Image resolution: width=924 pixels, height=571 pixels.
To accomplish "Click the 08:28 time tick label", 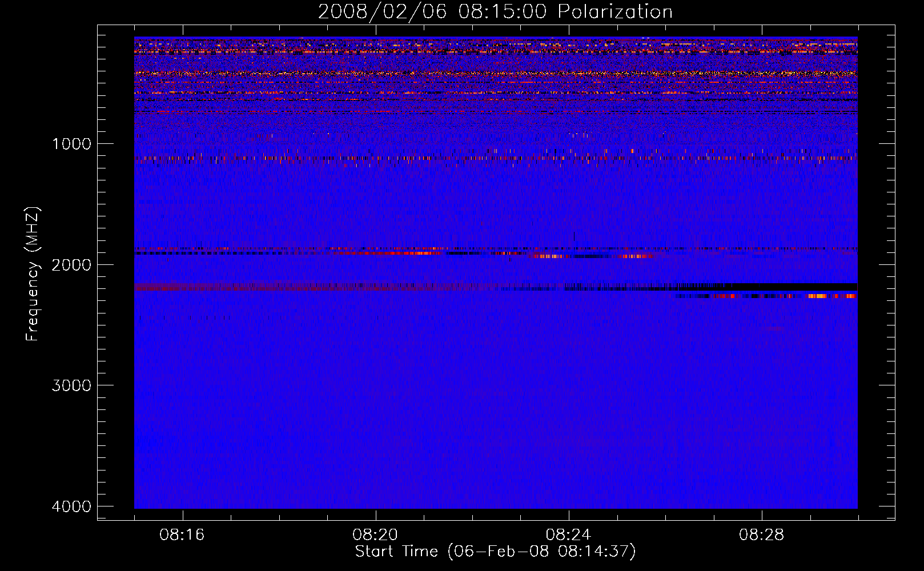I will [x=761, y=535].
